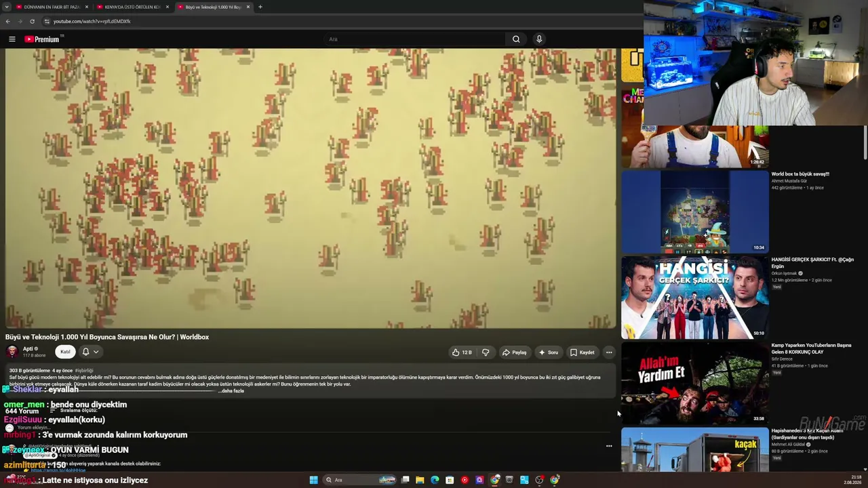The image size is (868, 488).
Task: Open 'HANGİSİ GERÇEK ŞARKICI?' video title
Action: pyautogui.click(x=812, y=263)
